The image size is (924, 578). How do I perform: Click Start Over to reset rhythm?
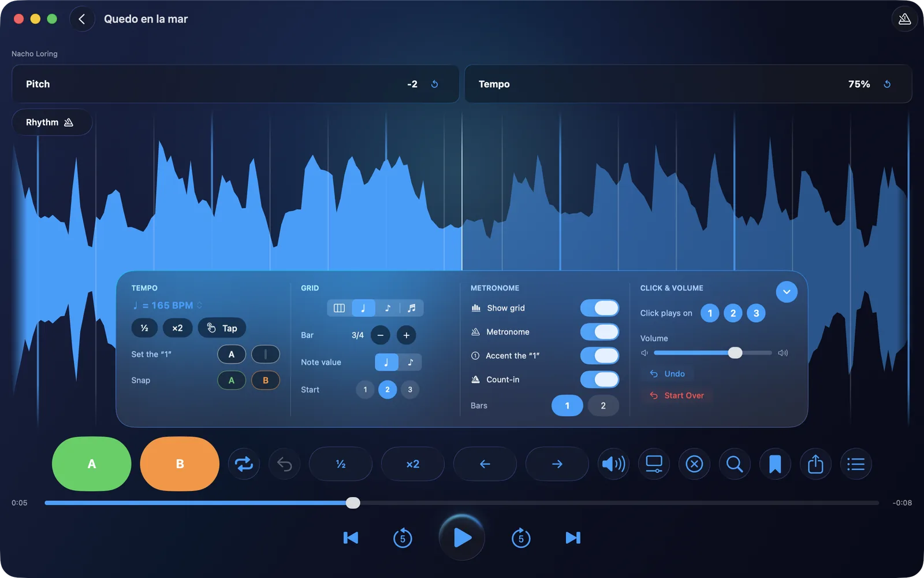677,396
